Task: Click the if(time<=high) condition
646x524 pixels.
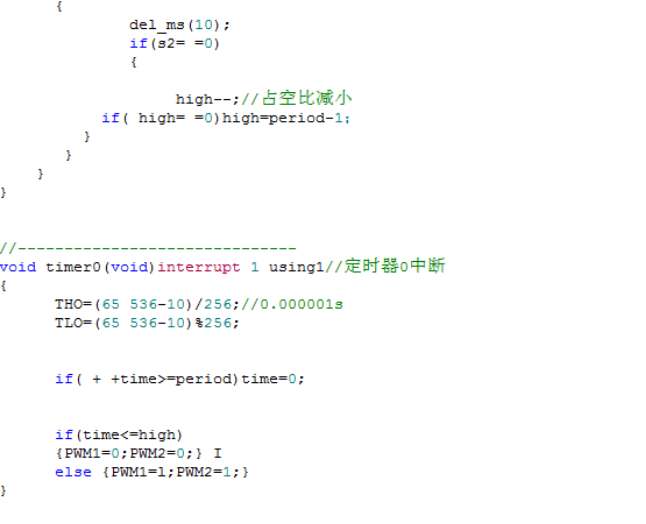Action: [x=119, y=435]
